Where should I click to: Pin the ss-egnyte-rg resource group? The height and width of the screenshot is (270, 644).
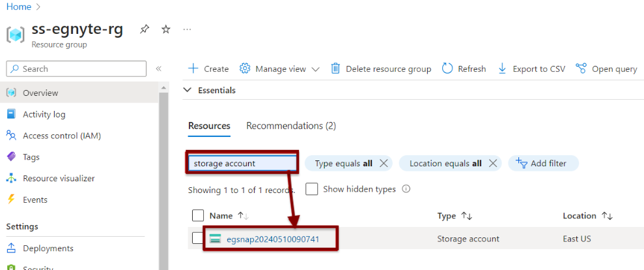tap(144, 29)
